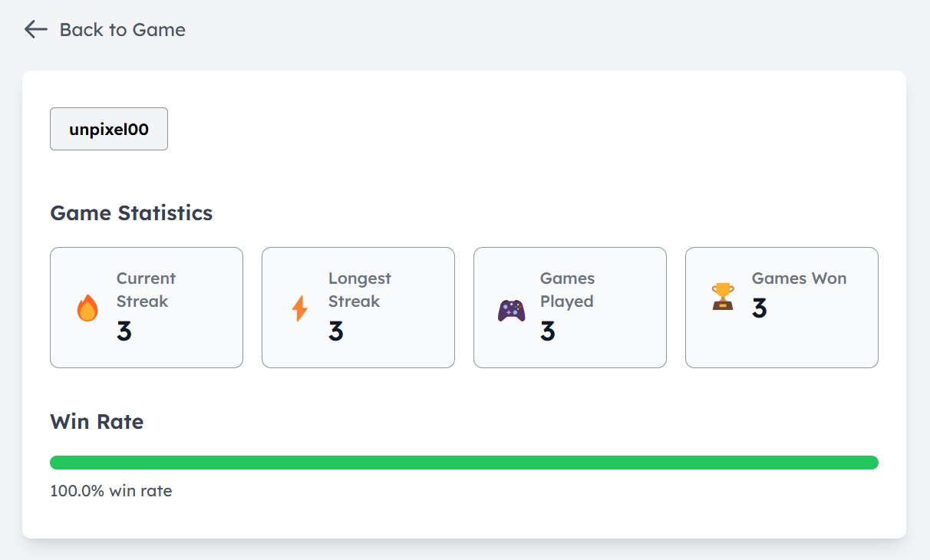Click the number under Games Won

click(759, 308)
